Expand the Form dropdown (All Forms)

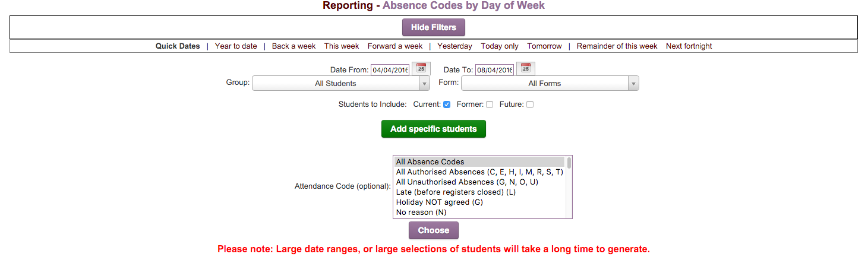tap(550, 84)
